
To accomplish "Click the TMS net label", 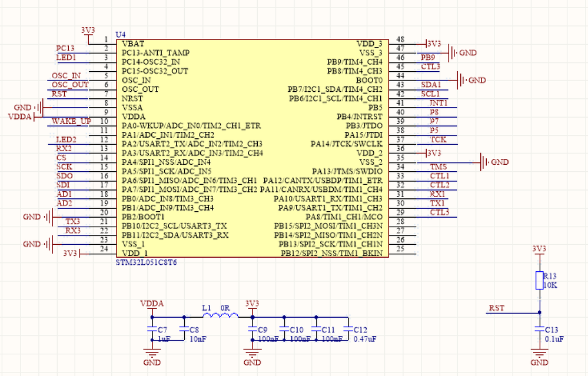I will (x=438, y=167).
